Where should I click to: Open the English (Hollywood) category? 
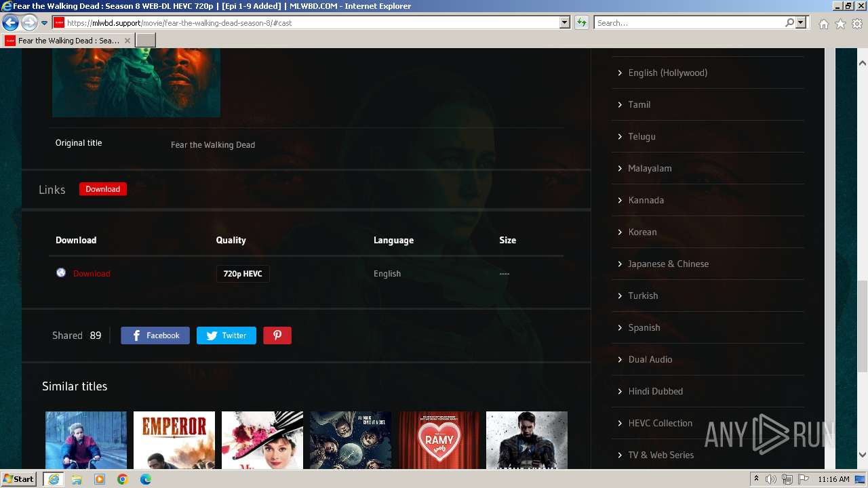[x=668, y=73]
